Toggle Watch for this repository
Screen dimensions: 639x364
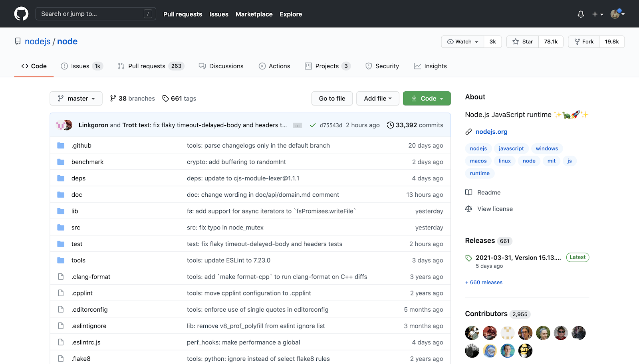(462, 42)
